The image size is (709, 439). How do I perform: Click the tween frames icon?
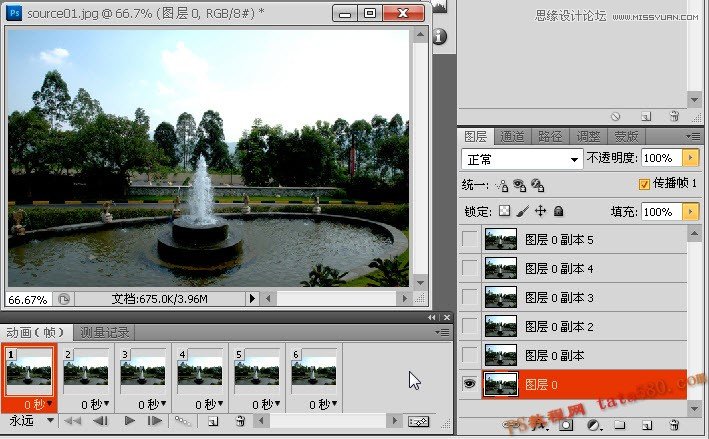coord(183,422)
